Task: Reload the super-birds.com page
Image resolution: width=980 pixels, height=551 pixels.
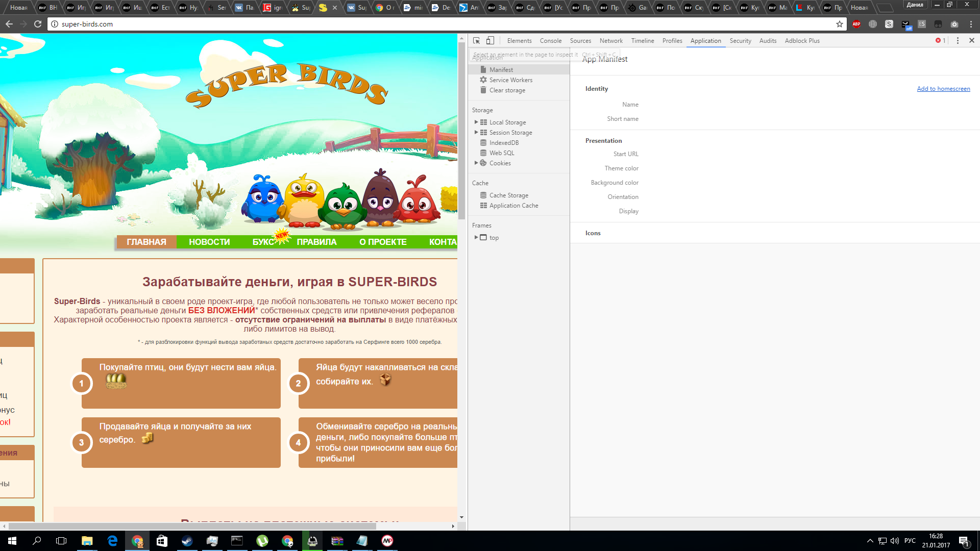Action: [x=38, y=24]
